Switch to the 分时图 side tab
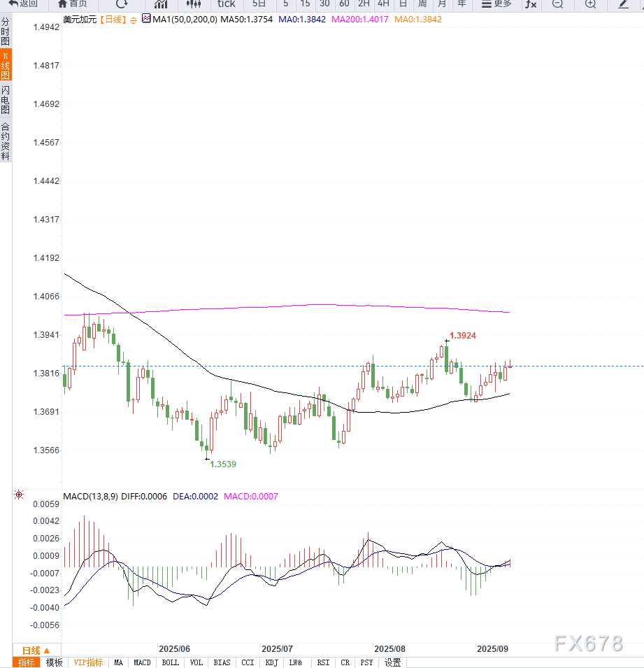Image resolution: width=644 pixels, height=668 pixels. point(6,32)
